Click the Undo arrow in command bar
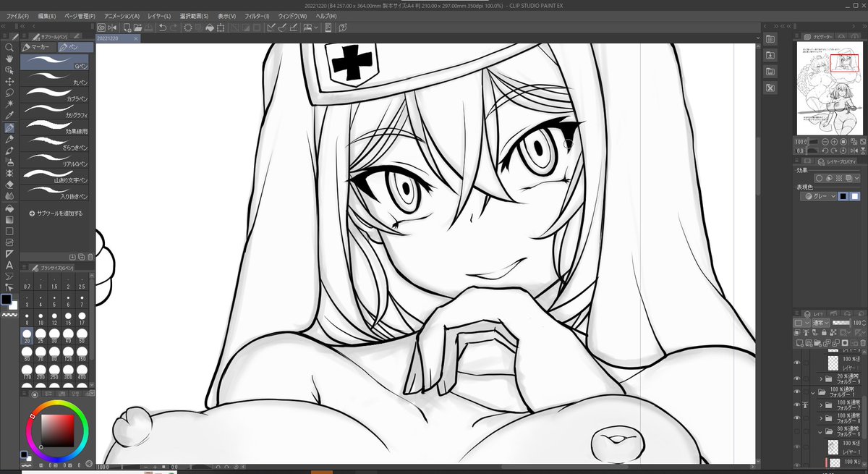 162,27
